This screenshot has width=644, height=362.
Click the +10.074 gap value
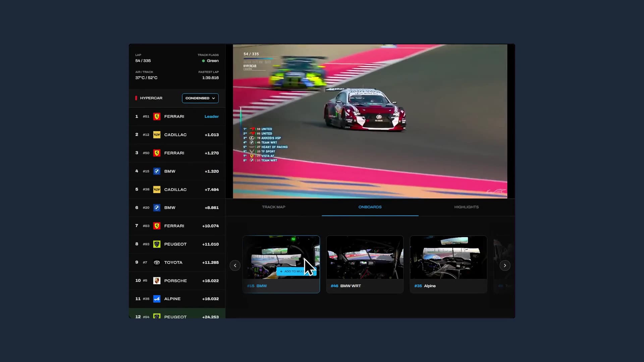point(210,226)
